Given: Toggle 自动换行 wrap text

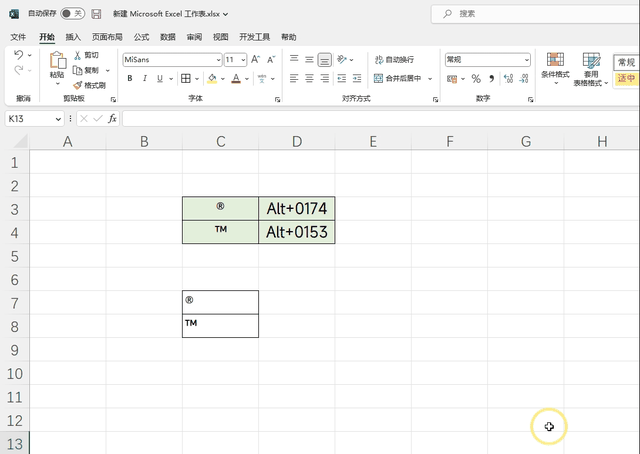Looking at the screenshot, I should (394, 60).
